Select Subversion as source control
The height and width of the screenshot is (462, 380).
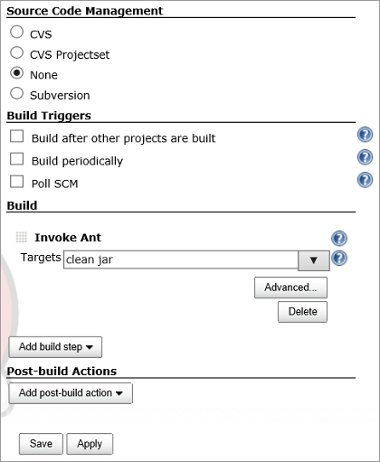coord(17,93)
